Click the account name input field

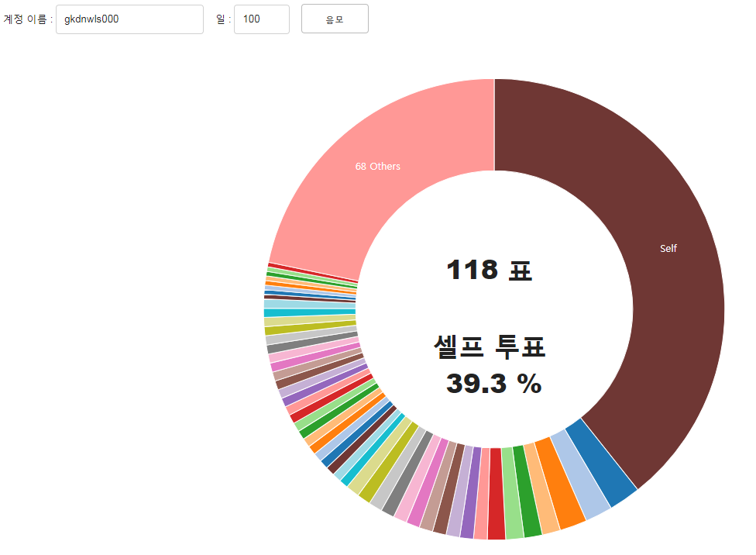(x=129, y=19)
